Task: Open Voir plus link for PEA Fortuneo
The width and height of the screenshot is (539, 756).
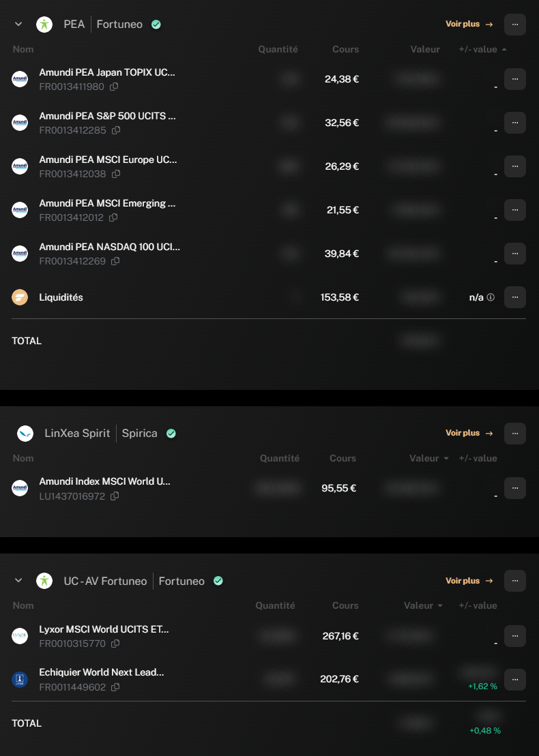Action: pos(469,24)
